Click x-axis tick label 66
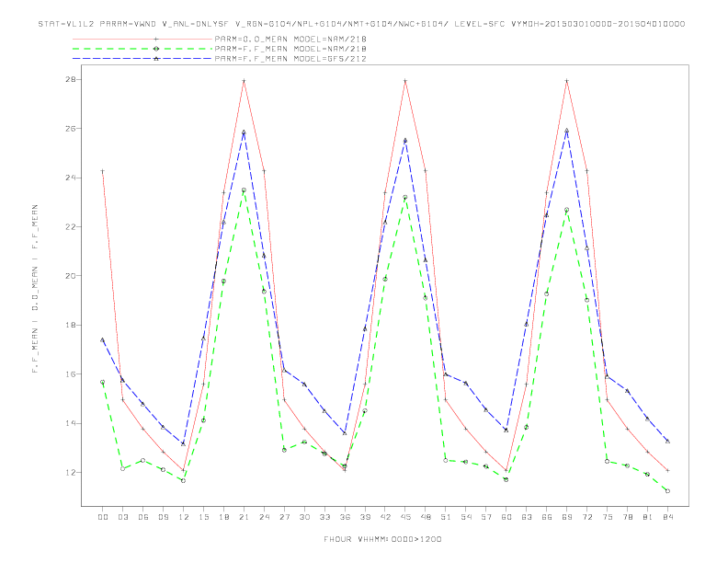 coord(547,517)
